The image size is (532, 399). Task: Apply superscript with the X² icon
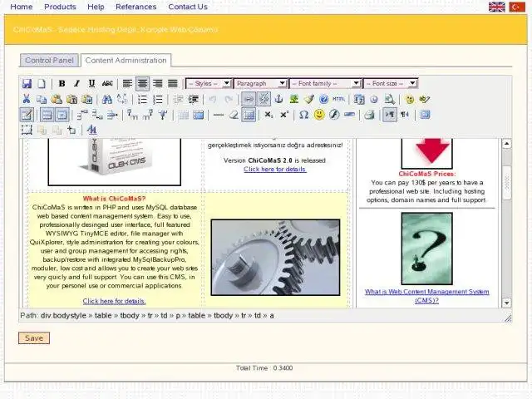click(x=284, y=115)
